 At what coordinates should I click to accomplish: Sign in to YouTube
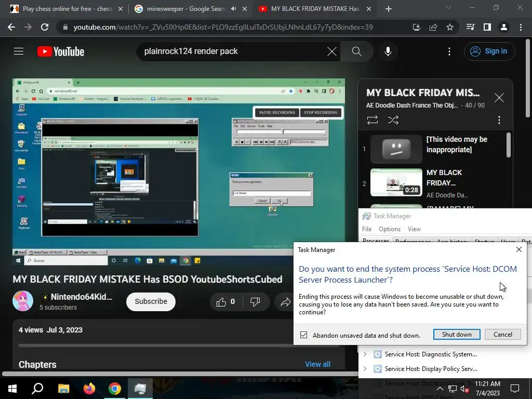click(489, 51)
